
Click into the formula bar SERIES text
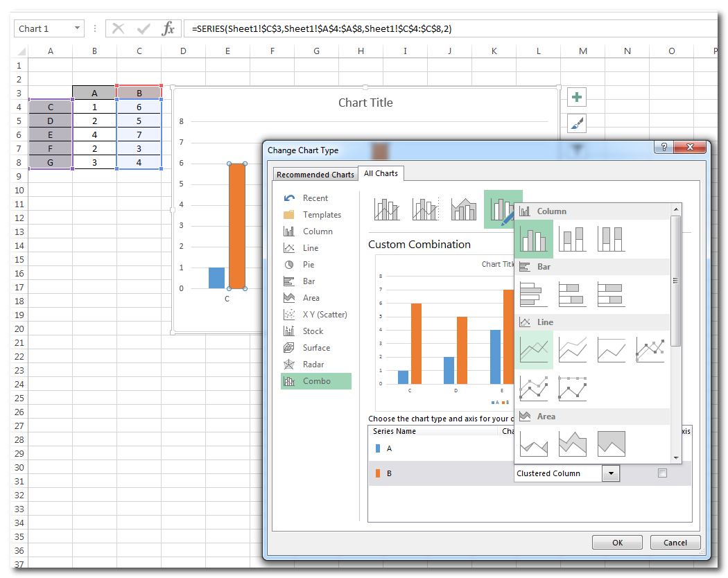[322, 28]
